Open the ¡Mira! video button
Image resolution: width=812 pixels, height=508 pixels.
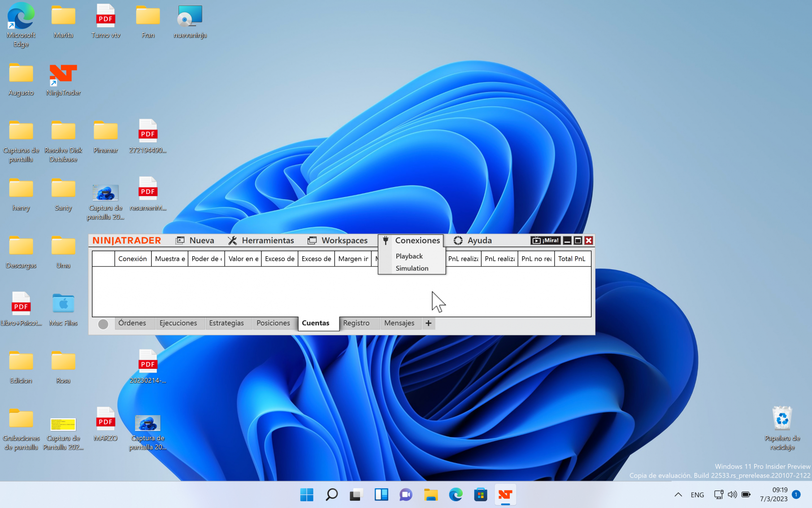click(545, 241)
